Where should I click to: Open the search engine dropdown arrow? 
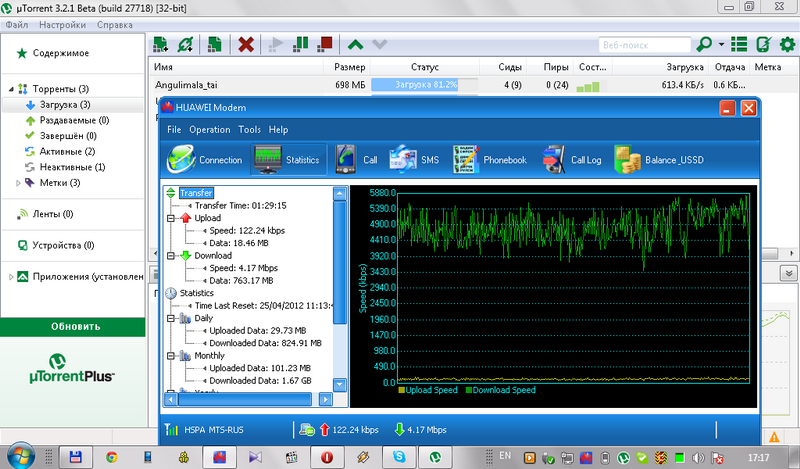click(722, 45)
